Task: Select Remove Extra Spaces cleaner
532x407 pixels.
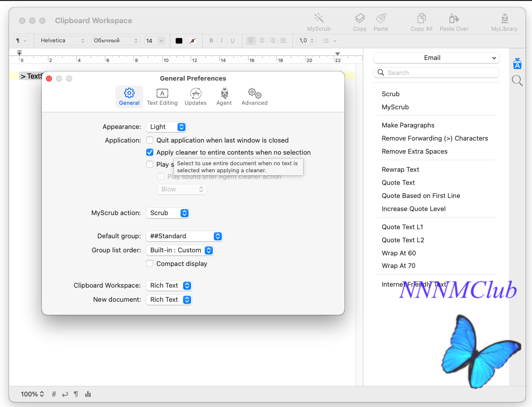Action: click(415, 152)
